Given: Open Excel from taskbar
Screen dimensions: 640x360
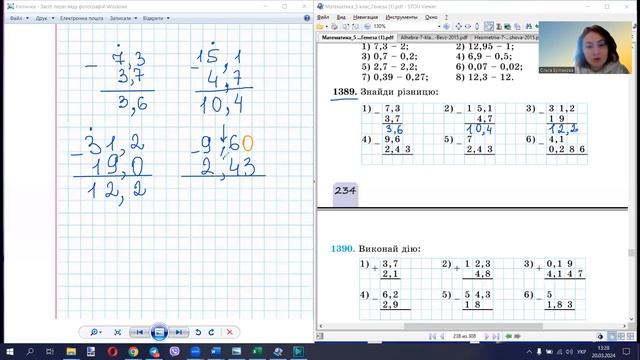Looking at the screenshot, I should [x=257, y=351].
